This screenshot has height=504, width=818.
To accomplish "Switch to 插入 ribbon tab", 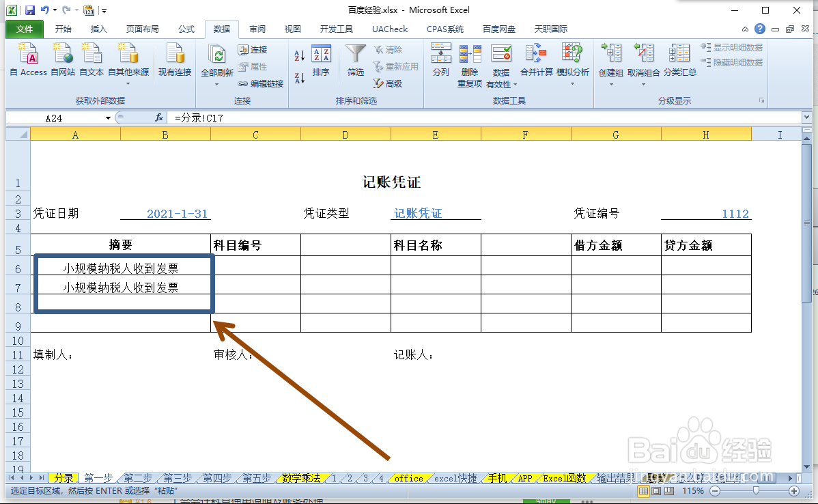I will 98,29.
